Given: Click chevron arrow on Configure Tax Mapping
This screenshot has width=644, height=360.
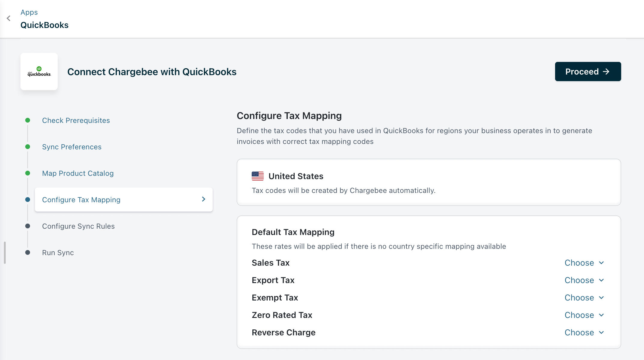Looking at the screenshot, I should (204, 199).
